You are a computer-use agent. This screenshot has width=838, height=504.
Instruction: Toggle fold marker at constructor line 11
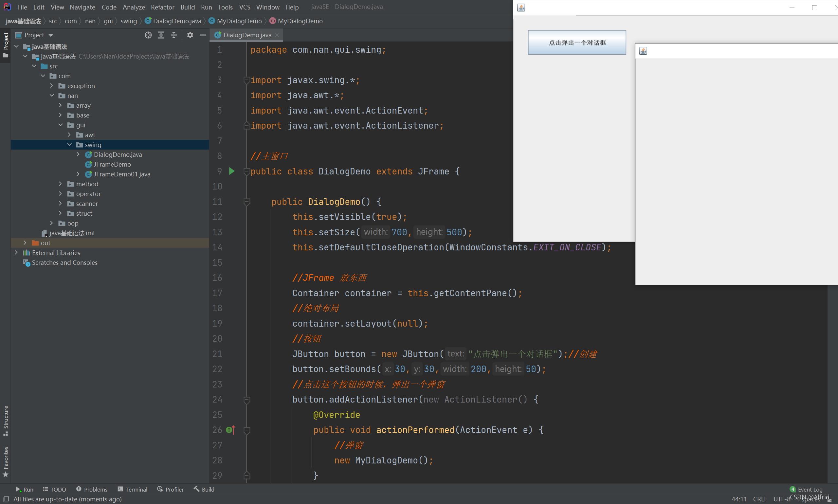pos(246,202)
